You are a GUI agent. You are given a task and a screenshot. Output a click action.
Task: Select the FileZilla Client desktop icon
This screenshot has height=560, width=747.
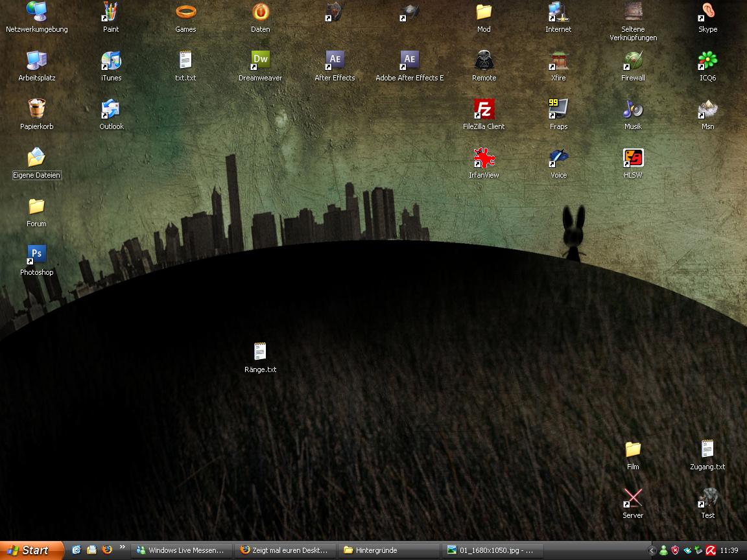point(484,110)
